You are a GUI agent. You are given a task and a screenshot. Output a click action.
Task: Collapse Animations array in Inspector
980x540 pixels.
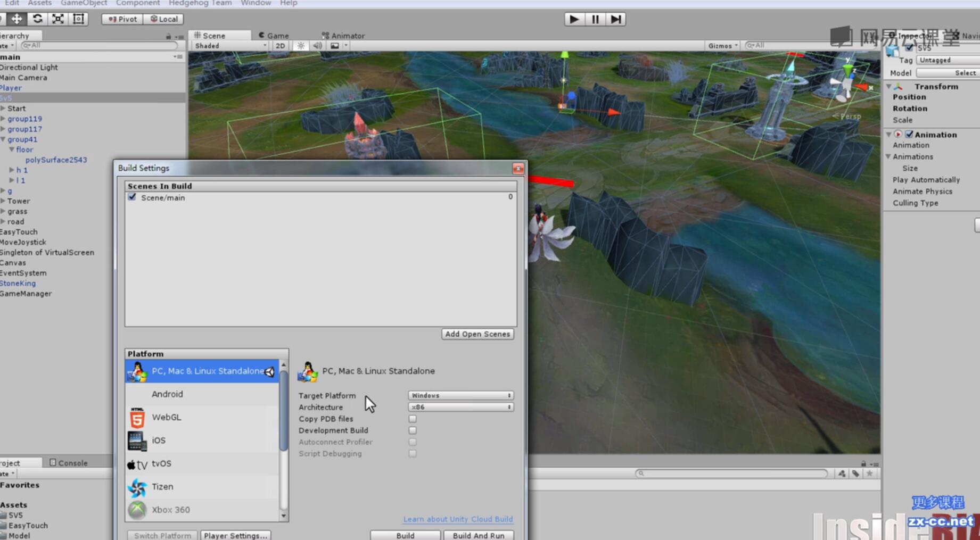click(888, 156)
